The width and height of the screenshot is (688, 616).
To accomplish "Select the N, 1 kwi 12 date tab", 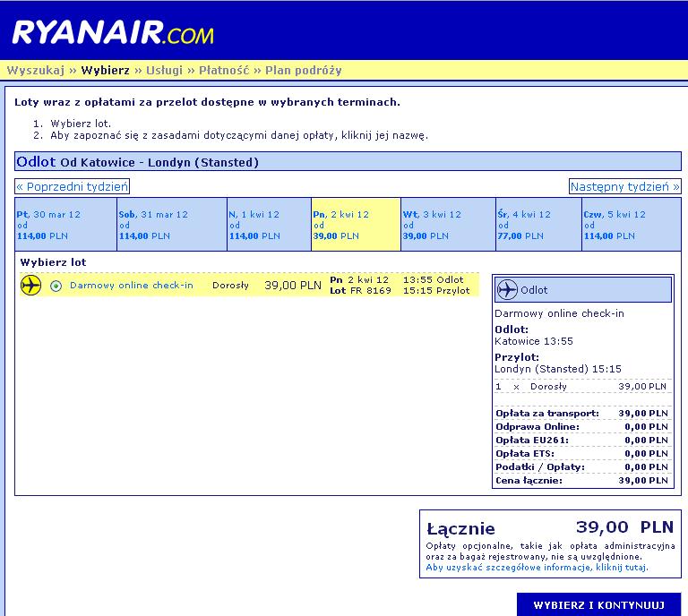I will pyautogui.click(x=270, y=225).
